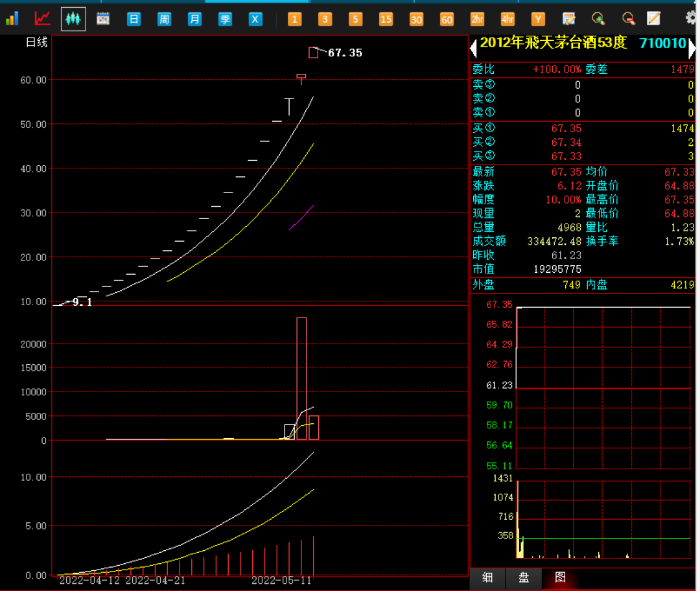The height and width of the screenshot is (591, 700).
Task: Click the 内盘 value 4219
Action: [682, 284]
